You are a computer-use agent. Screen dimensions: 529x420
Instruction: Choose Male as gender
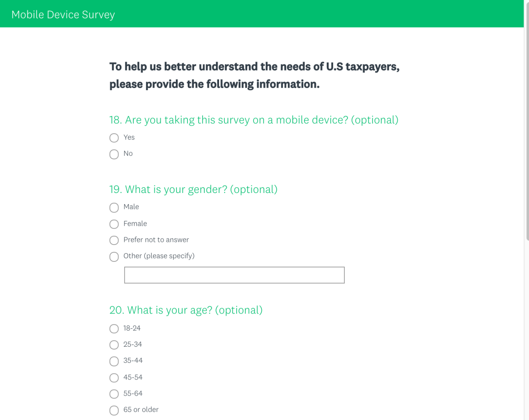click(114, 207)
